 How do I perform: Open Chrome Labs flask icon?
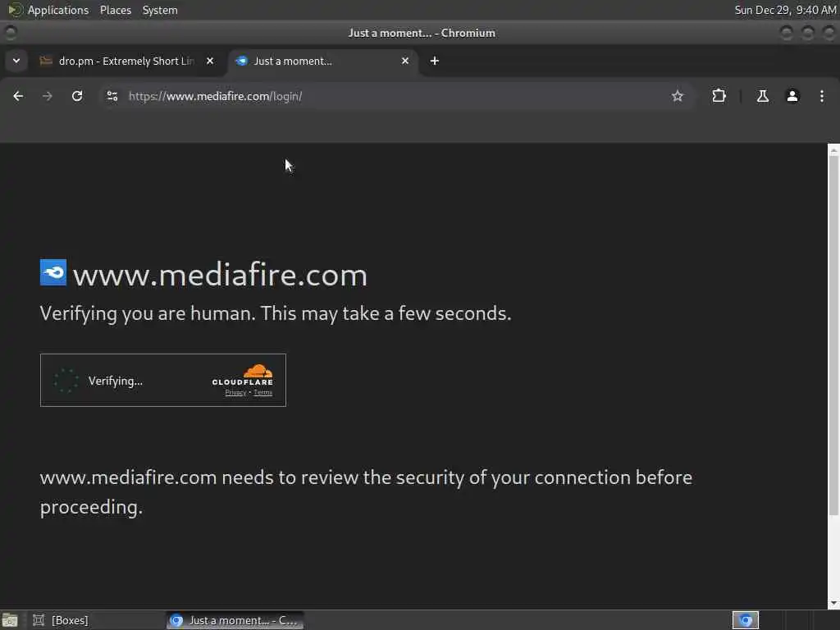762,96
